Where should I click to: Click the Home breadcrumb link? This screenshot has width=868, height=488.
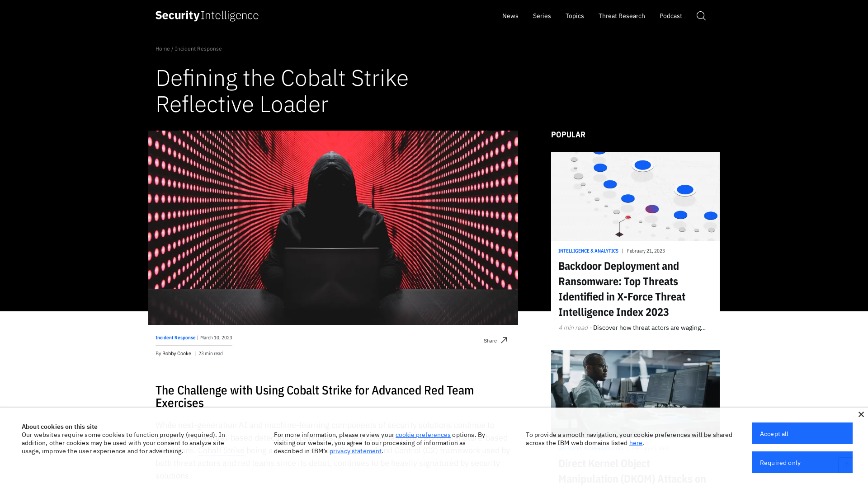[x=163, y=48]
